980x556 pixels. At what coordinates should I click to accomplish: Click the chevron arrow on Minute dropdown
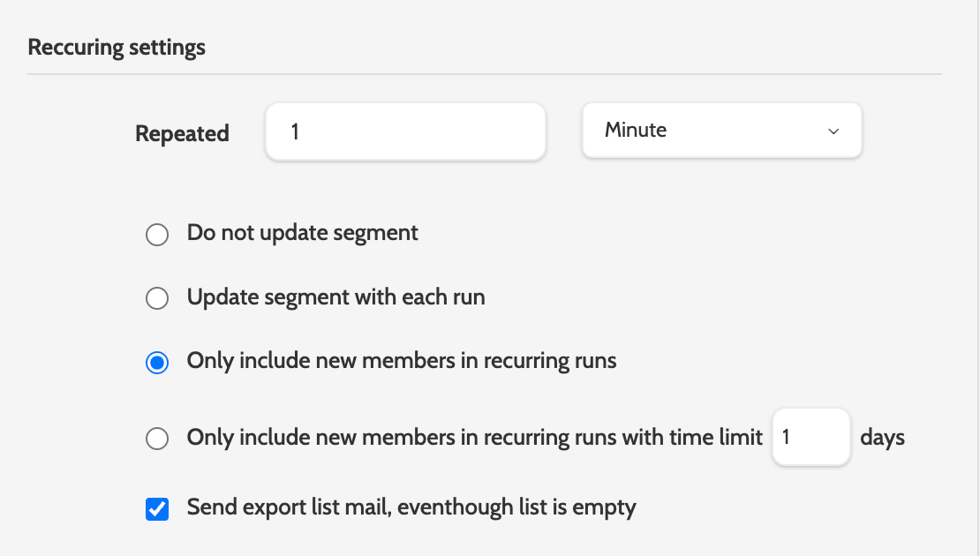[x=833, y=131]
